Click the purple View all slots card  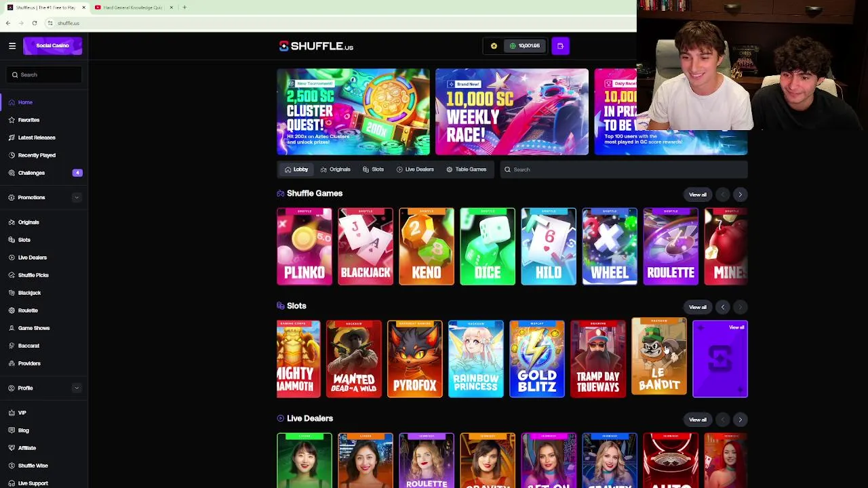click(x=720, y=359)
